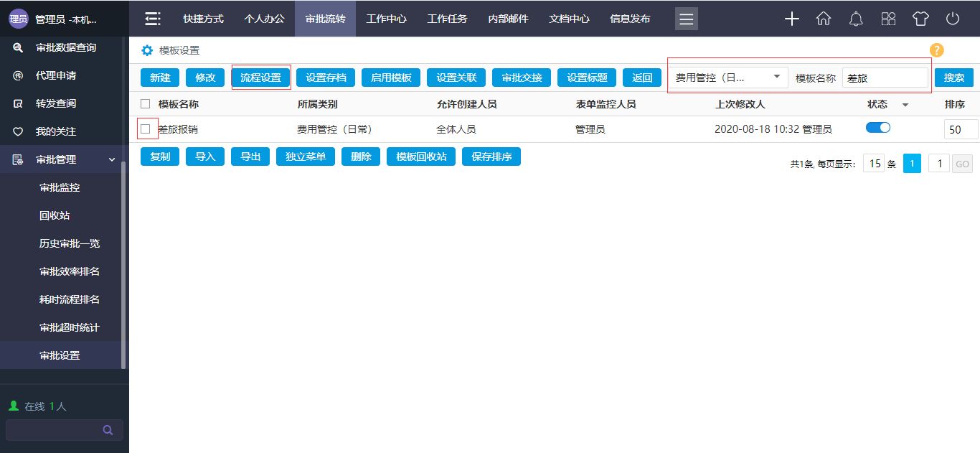The width and height of the screenshot is (980, 453).
Task: Click the home icon in top bar
Action: [x=824, y=19]
